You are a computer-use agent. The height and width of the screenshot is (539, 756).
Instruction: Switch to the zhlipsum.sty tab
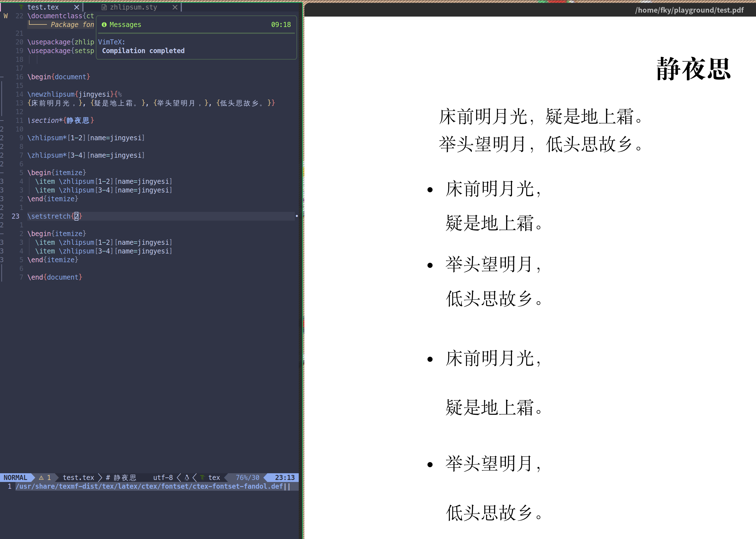[134, 7]
